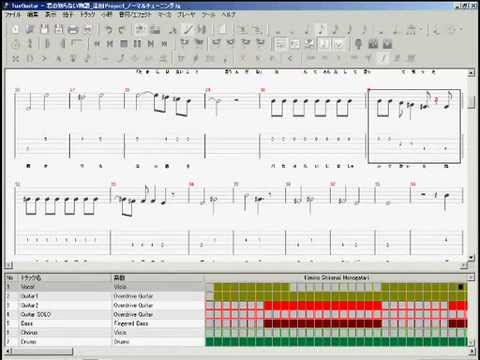This screenshot has width=480, height=360.
Task: Undo the last action
Action: pyautogui.click(x=109, y=29)
